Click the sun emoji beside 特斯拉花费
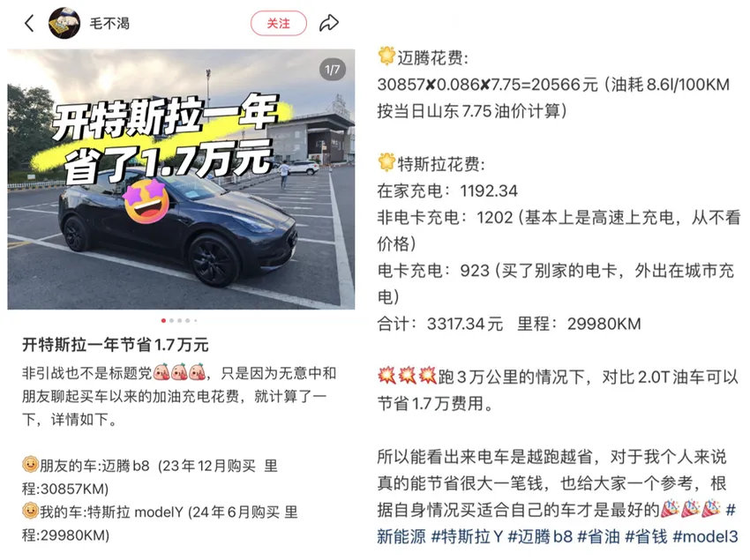This screenshot has height=560, width=750. (x=386, y=162)
